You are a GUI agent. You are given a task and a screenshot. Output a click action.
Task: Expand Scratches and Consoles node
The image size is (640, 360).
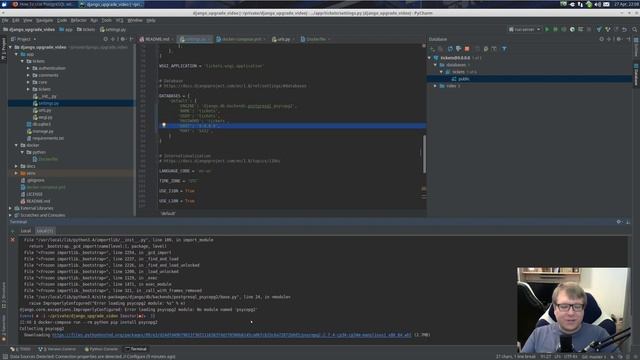[11, 215]
